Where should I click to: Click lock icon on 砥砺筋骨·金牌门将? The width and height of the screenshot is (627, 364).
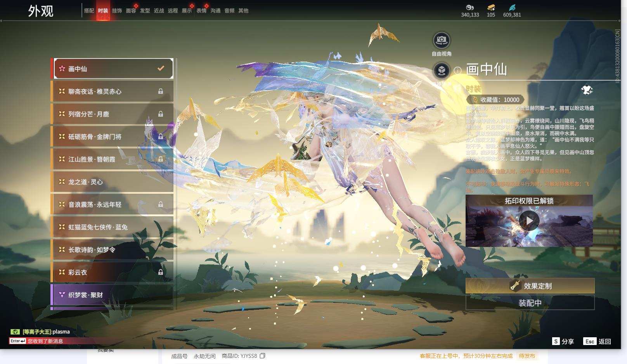coord(161,136)
